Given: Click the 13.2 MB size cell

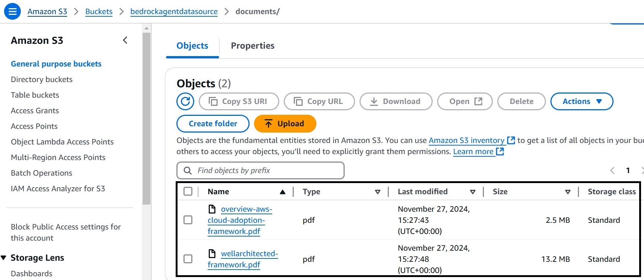Looking at the screenshot, I should (555, 259).
